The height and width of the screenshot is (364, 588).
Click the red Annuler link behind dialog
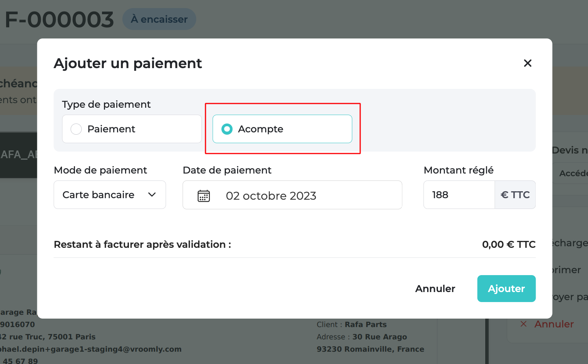[547, 324]
